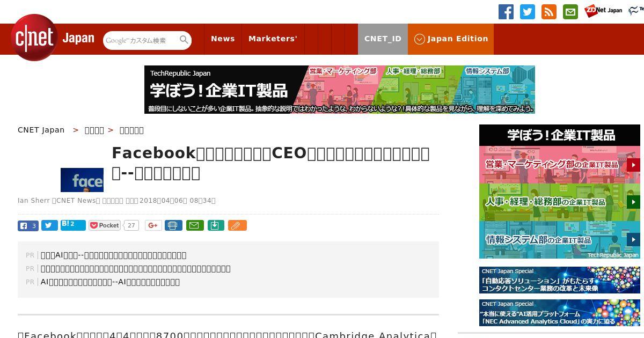The width and height of the screenshot is (644, 338).
Task: Open the Pocket count bubble showing 27
Action: (131, 226)
